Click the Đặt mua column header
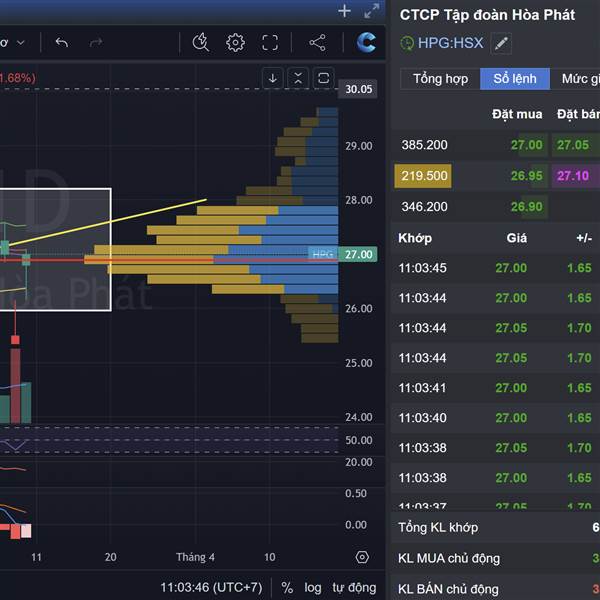This screenshot has width=600, height=600. click(x=517, y=114)
